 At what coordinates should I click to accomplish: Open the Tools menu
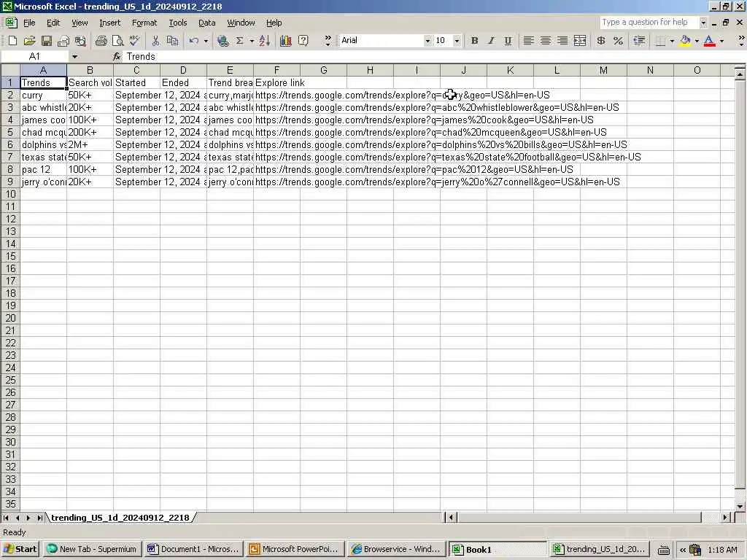178,23
